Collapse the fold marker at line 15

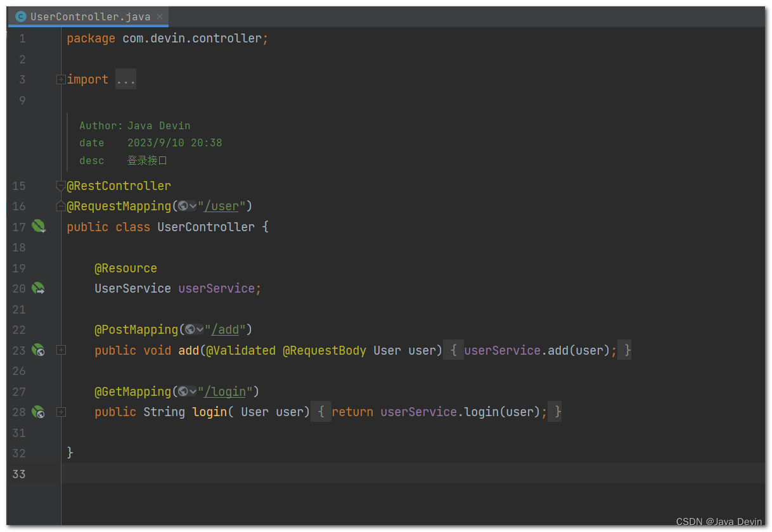click(61, 186)
